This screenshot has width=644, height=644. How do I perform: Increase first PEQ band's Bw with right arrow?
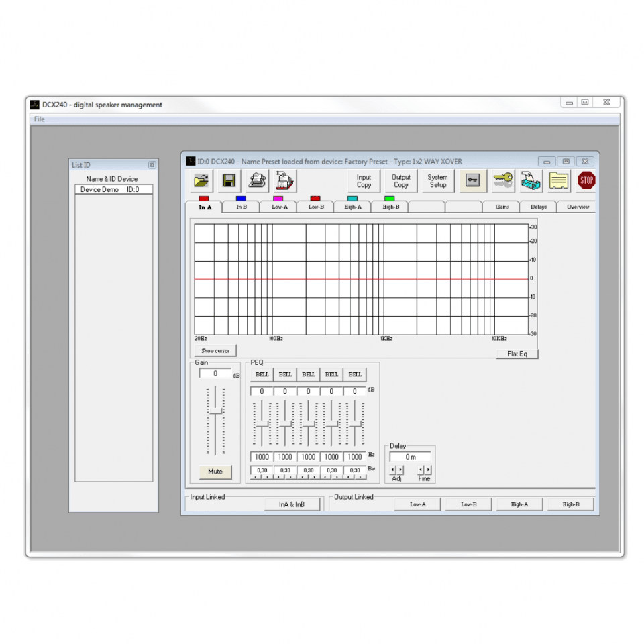coord(268,477)
